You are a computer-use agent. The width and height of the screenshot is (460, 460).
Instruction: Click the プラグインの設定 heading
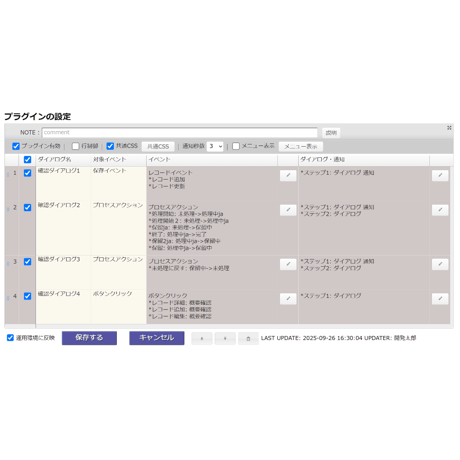pos(37,116)
